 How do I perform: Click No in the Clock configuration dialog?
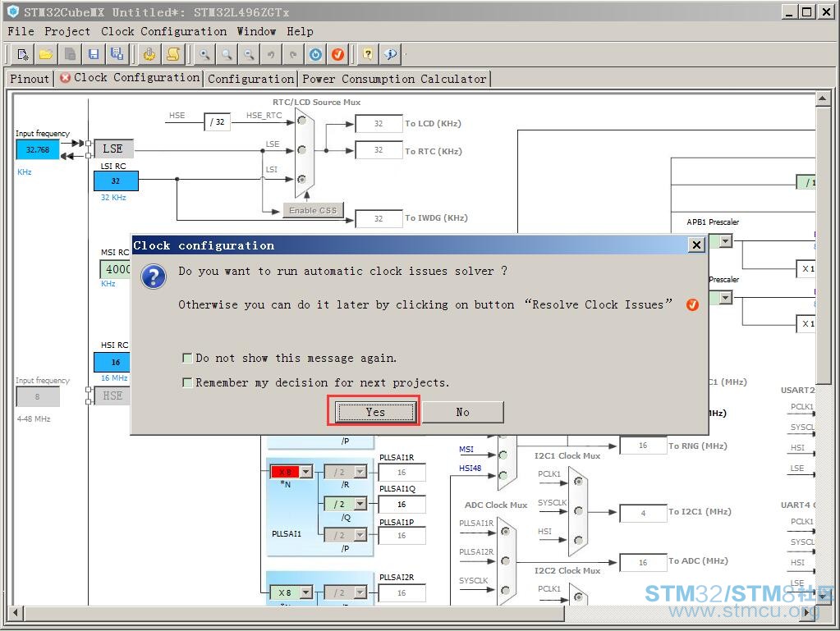[463, 412]
